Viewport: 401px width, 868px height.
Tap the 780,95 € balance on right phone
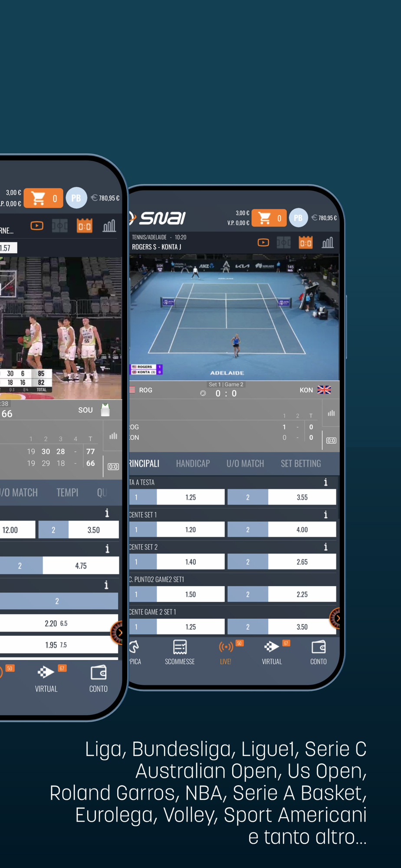324,218
